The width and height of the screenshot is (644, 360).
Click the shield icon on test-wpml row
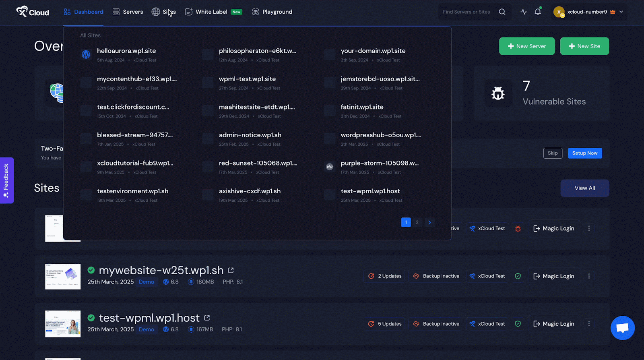click(x=518, y=324)
